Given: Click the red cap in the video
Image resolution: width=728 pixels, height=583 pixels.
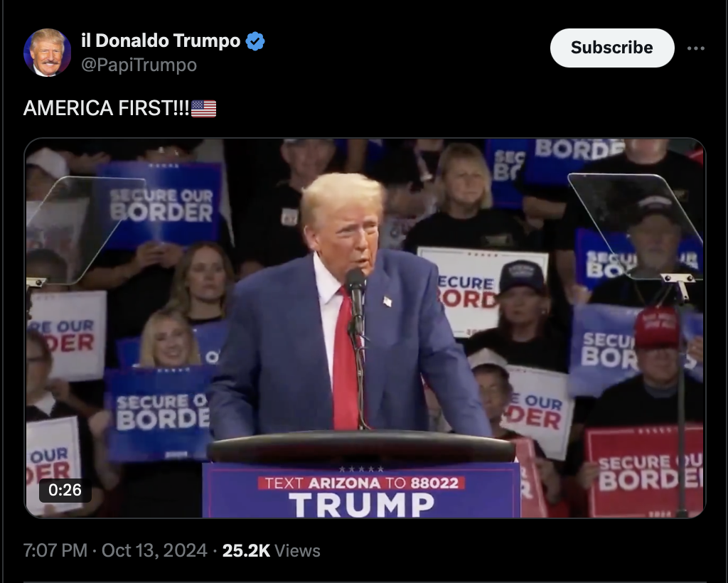Looking at the screenshot, I should 656,327.
